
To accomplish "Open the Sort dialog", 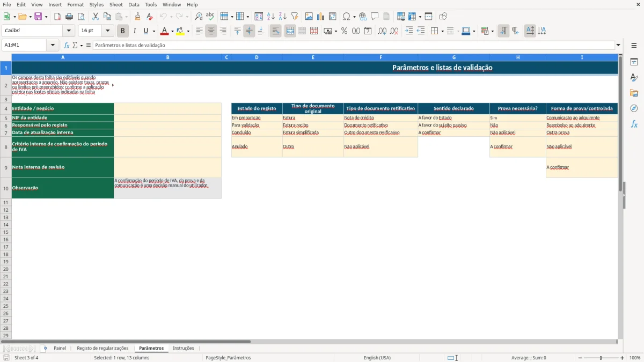I will click(x=259, y=17).
